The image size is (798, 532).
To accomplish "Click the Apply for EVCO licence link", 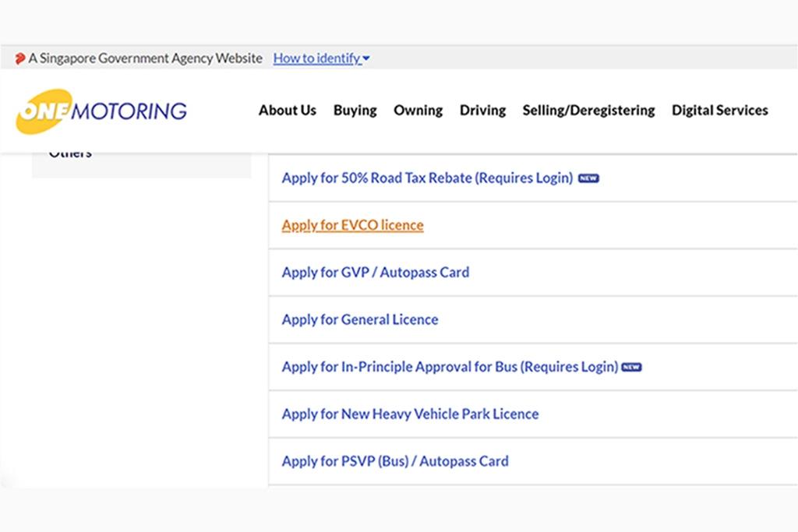I will (x=352, y=225).
